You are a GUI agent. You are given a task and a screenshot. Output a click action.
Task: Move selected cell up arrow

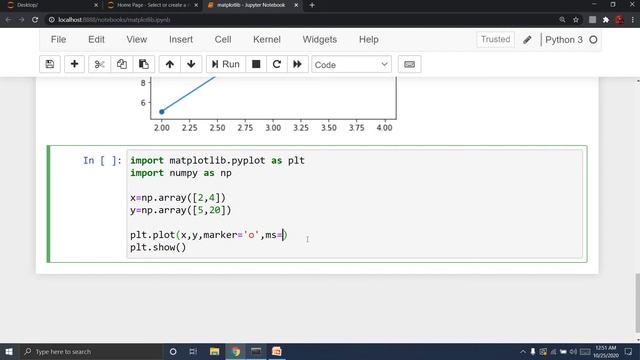[x=170, y=64]
